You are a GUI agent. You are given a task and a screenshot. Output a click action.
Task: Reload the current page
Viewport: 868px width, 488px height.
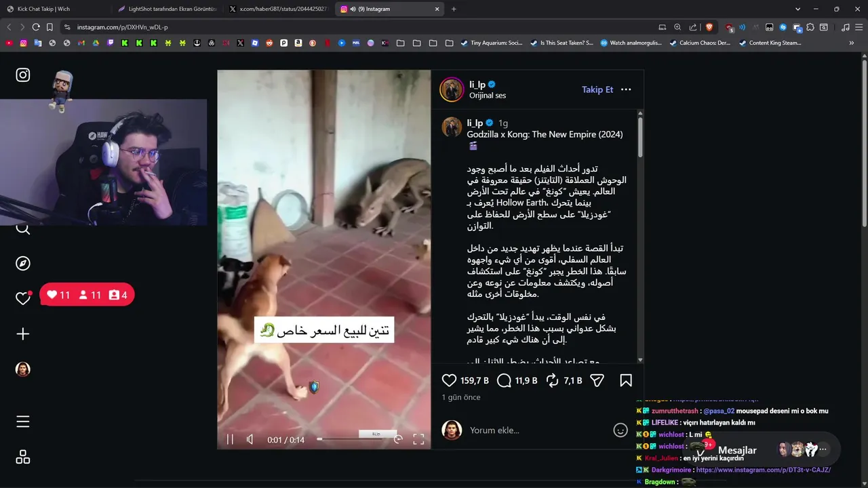point(36,27)
